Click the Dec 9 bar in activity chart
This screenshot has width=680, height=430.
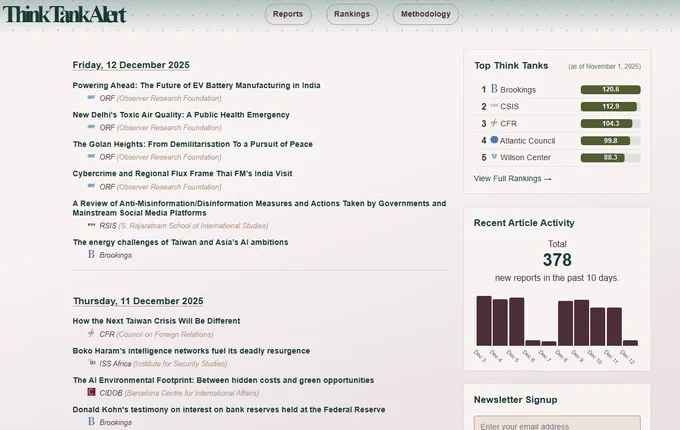click(582, 322)
